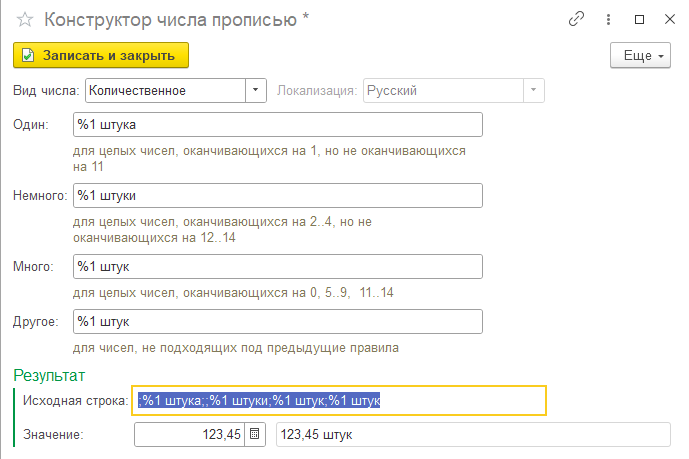Expand the 'Локализация' dropdown arrow
Screen dimensions: 689x459
(533, 90)
